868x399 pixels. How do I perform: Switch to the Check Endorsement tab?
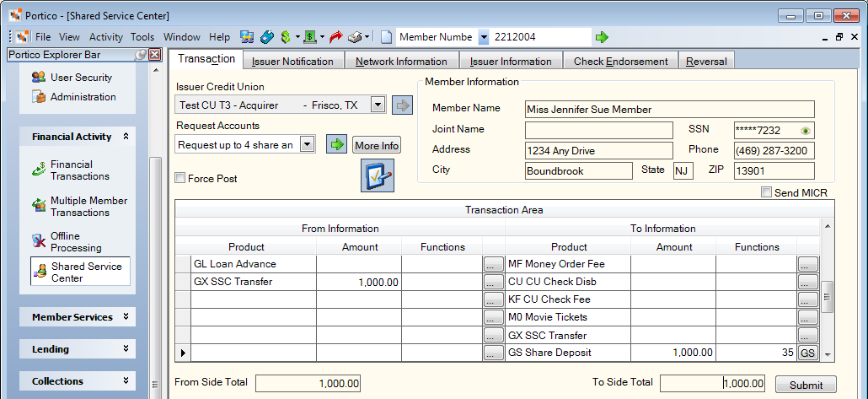pos(620,62)
